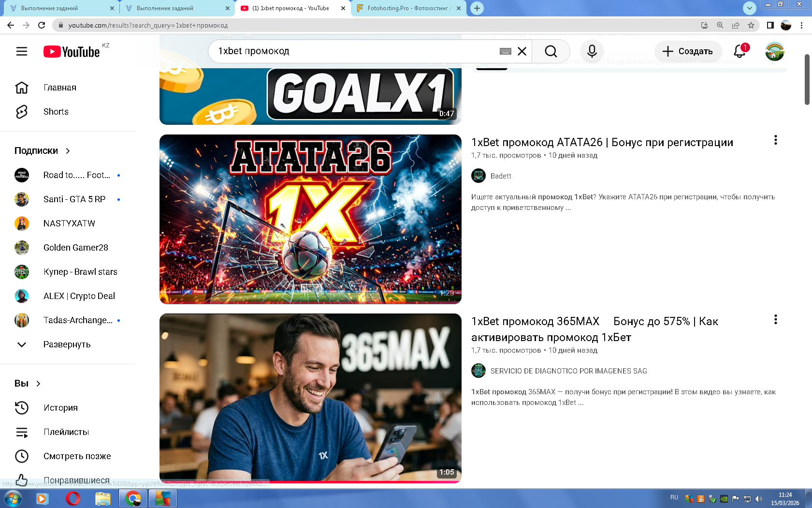The height and width of the screenshot is (508, 812).
Task: Expand Подписки subscriptions section
Action: 43,151
